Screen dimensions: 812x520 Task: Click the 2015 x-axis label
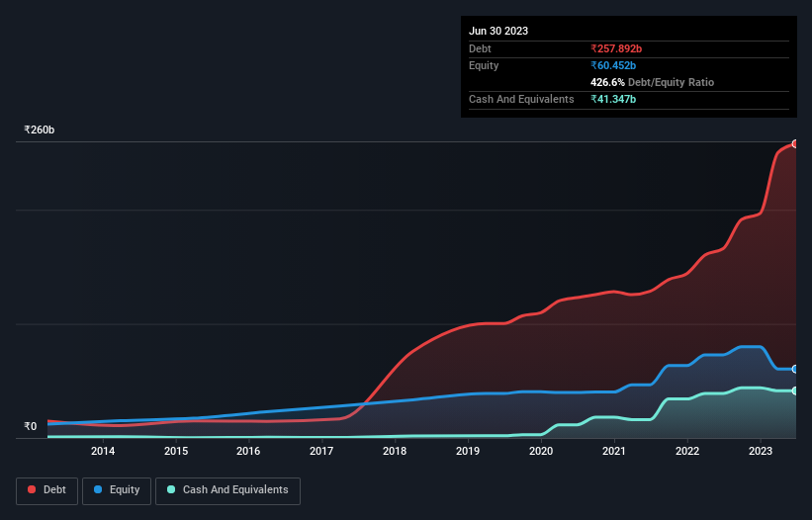[x=176, y=451]
